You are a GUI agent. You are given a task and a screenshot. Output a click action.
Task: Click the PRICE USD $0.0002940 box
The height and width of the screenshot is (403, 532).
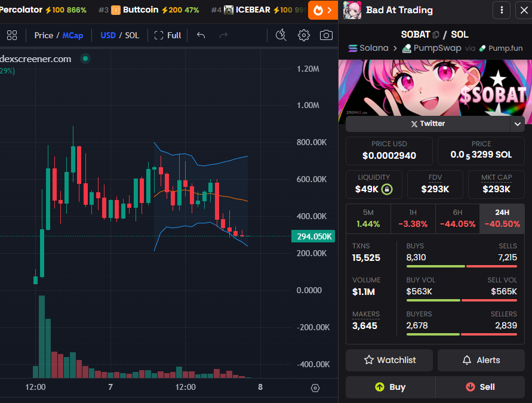point(389,150)
